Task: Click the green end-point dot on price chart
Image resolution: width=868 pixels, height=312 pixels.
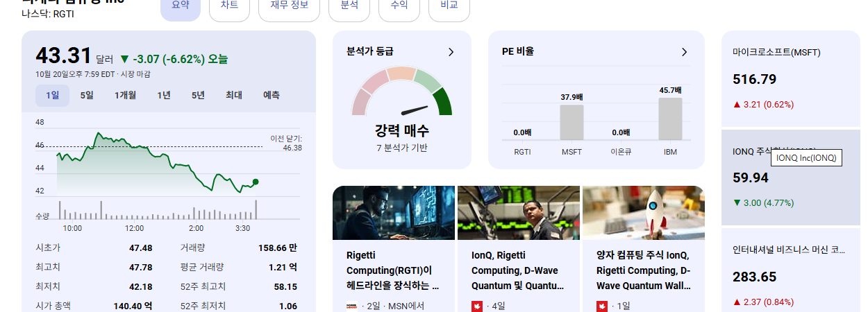Action: point(256,182)
